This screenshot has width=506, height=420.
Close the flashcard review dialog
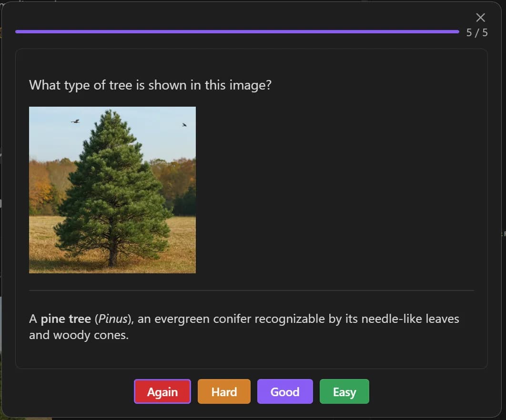[x=480, y=18]
